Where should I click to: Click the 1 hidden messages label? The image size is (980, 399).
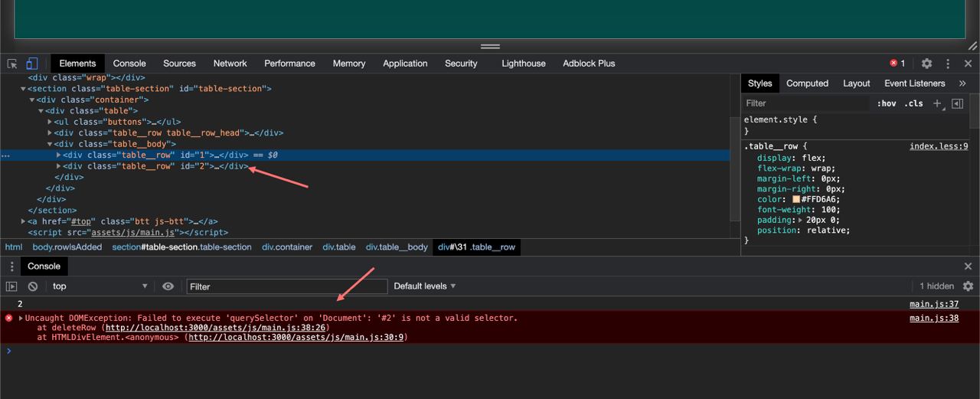point(937,286)
